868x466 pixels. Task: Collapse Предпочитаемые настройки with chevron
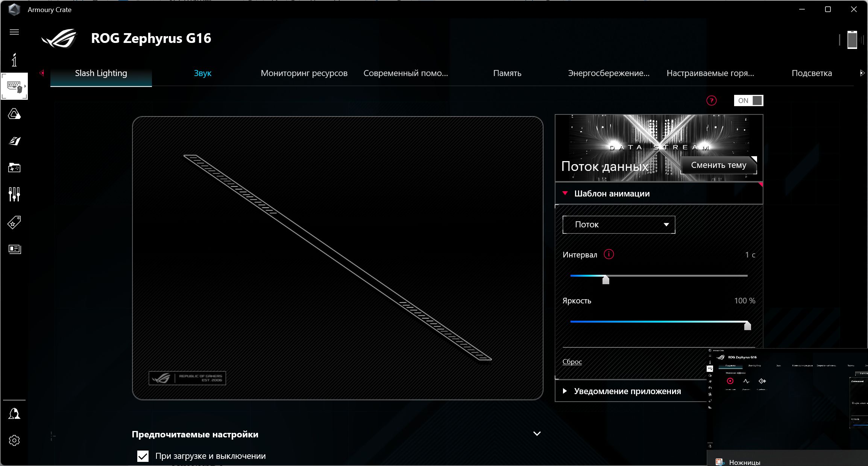pyautogui.click(x=537, y=434)
